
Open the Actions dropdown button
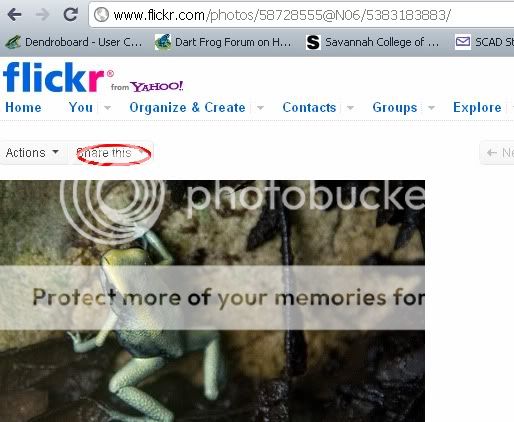pyautogui.click(x=32, y=153)
